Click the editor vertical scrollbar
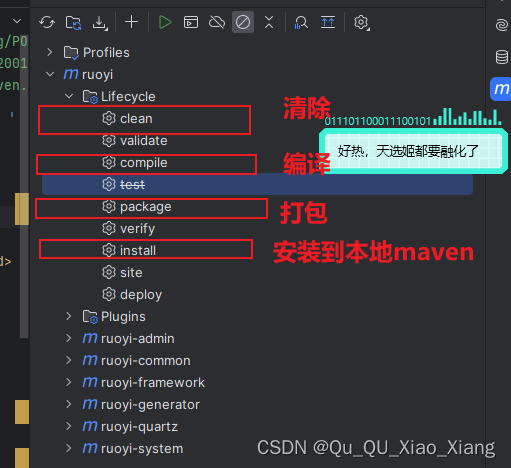This screenshot has height=468, width=511. coord(24,187)
